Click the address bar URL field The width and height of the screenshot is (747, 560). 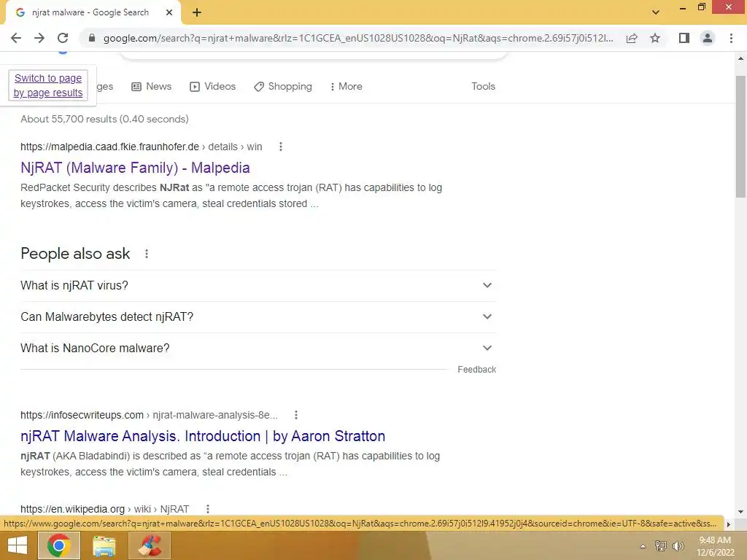(x=358, y=38)
